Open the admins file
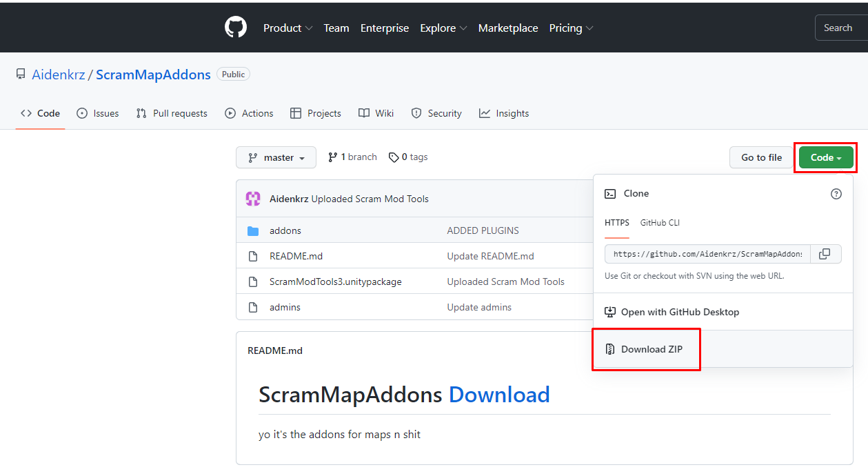This screenshot has width=868, height=474. (x=285, y=307)
